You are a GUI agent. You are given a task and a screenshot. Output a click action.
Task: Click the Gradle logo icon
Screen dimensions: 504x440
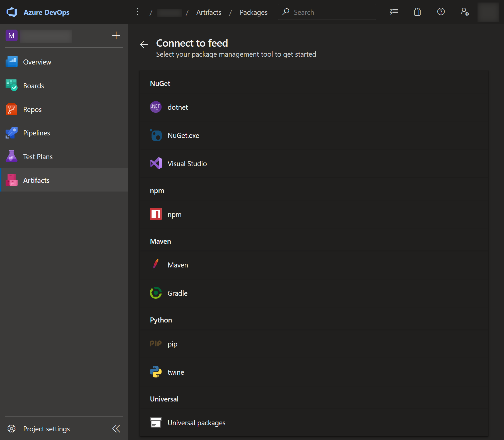click(156, 293)
